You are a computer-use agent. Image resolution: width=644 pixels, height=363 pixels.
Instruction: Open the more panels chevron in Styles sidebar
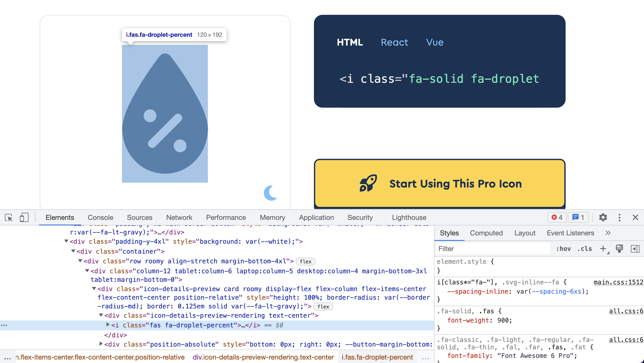click(x=608, y=233)
